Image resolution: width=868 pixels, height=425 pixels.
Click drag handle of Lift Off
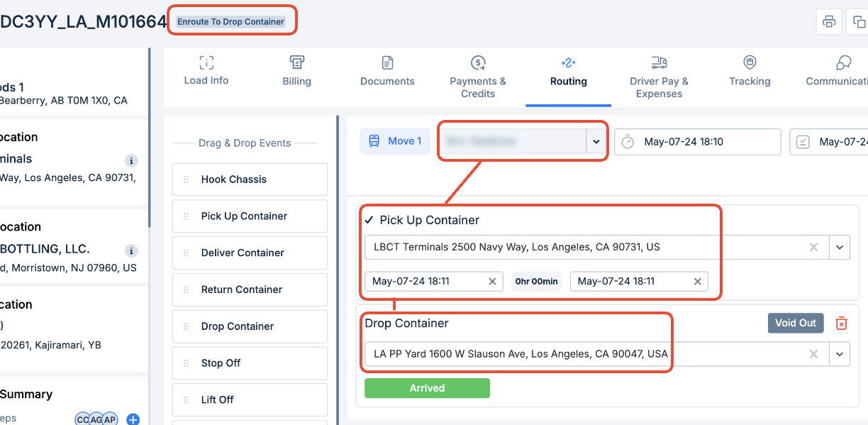coord(187,400)
